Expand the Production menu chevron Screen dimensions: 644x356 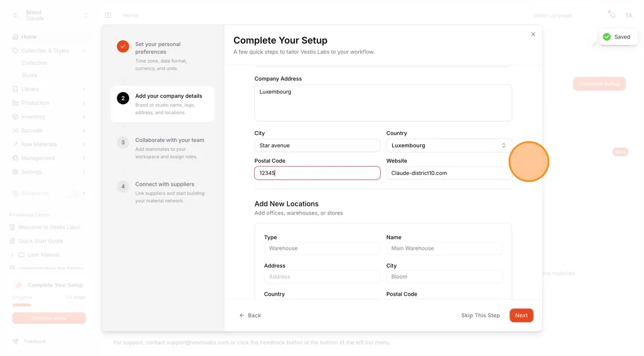pyautogui.click(x=84, y=103)
